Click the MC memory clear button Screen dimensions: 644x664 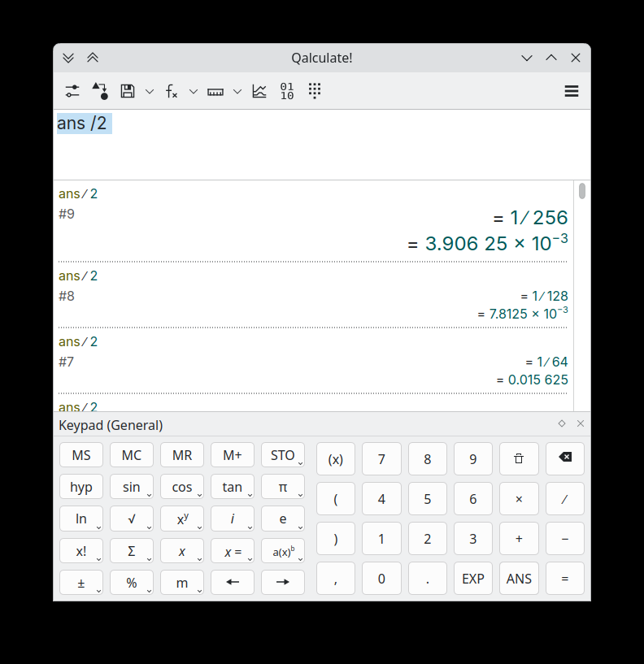point(132,455)
